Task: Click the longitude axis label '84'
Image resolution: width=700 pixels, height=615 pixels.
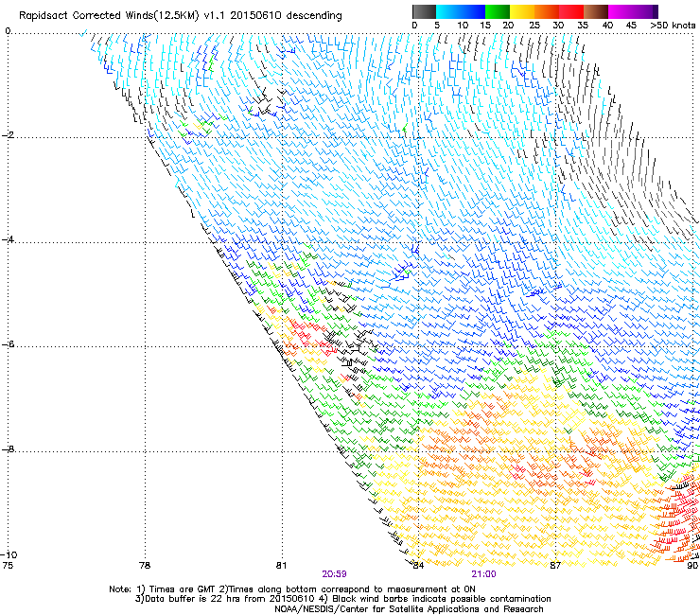Action: (418, 566)
